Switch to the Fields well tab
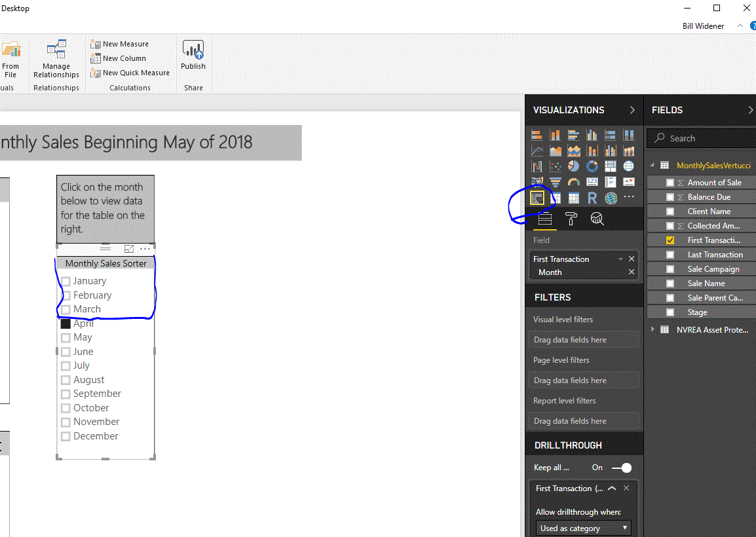The height and width of the screenshot is (537, 756). pyautogui.click(x=545, y=219)
